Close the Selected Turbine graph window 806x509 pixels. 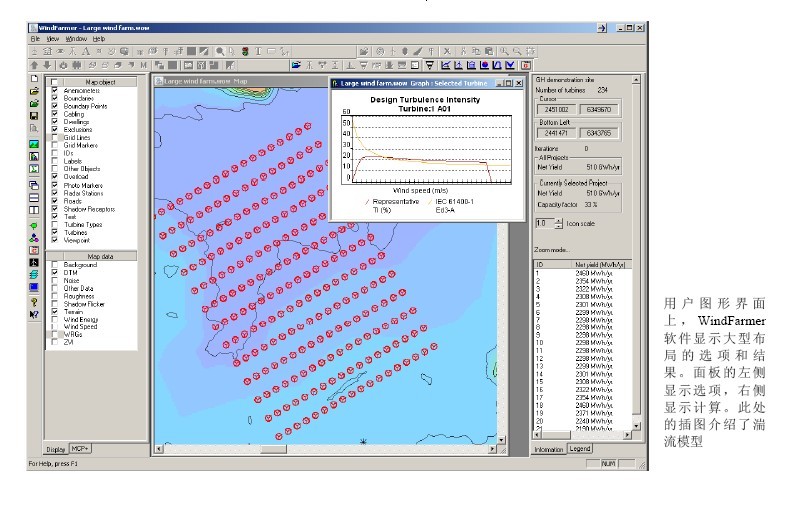click(520, 84)
